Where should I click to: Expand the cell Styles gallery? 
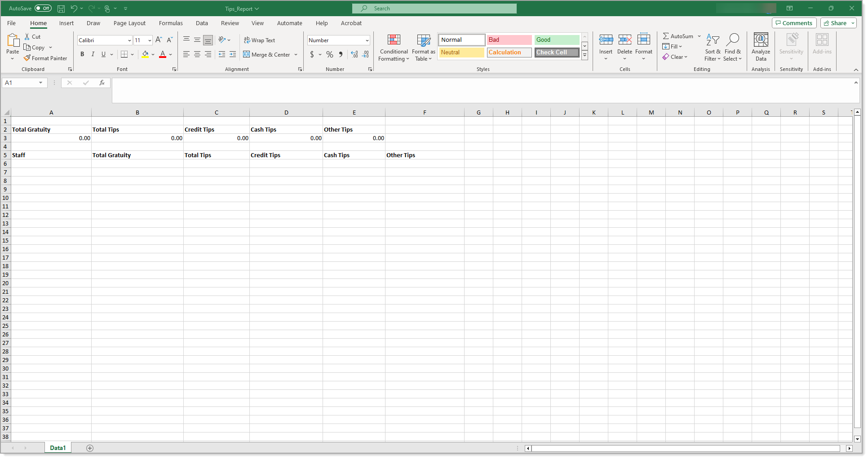[x=585, y=55]
